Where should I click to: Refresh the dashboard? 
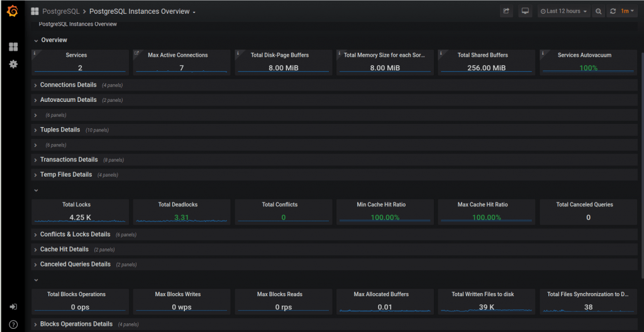(x=613, y=11)
